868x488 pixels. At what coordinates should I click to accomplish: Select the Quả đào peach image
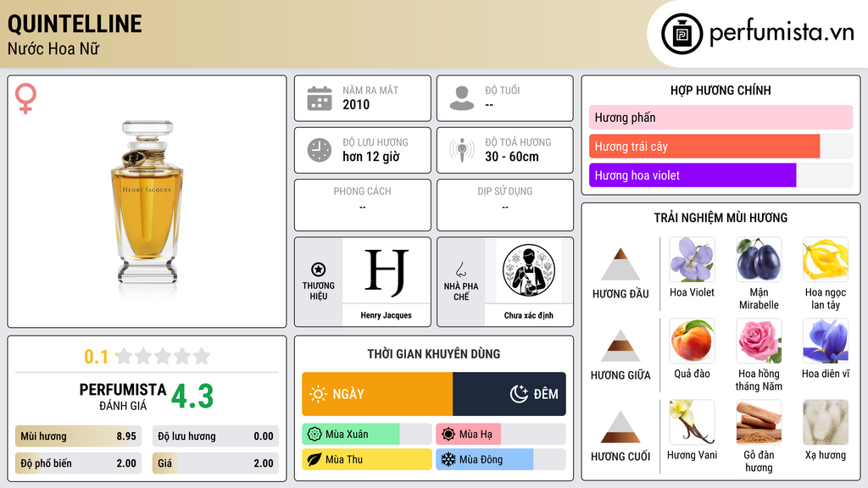[692, 341]
